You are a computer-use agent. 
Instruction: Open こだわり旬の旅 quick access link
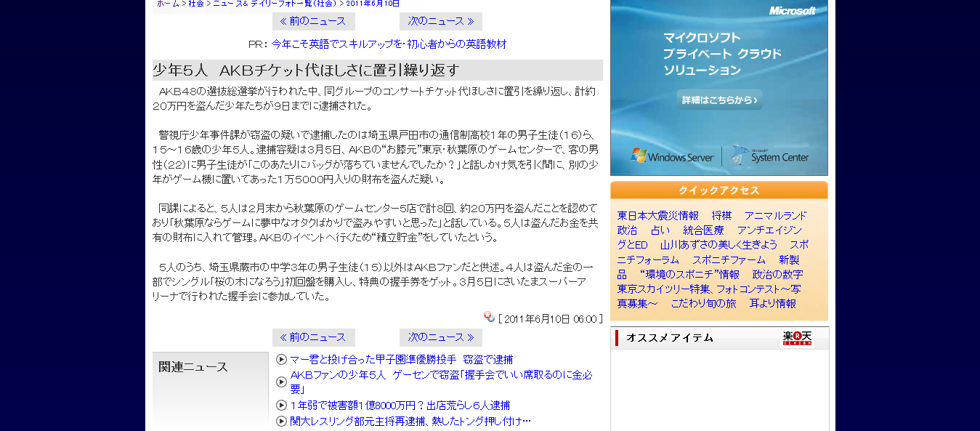703,303
